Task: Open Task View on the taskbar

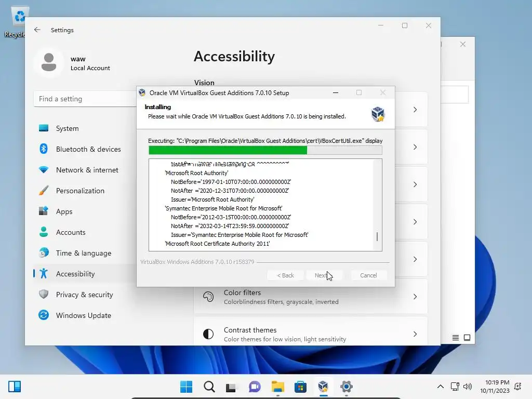Action: 231,387
